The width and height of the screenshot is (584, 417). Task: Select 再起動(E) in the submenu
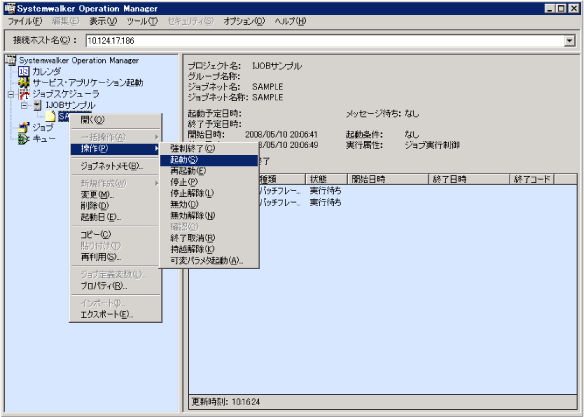(x=209, y=171)
